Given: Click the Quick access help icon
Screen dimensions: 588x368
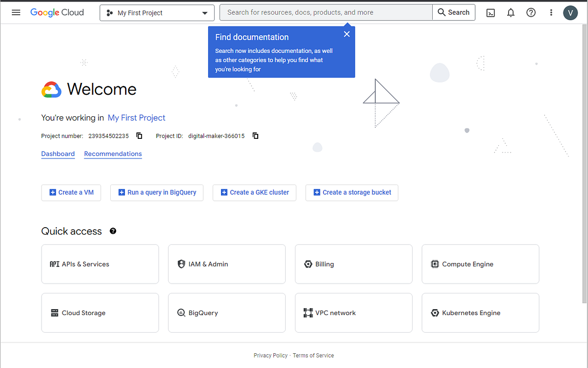Looking at the screenshot, I should 113,231.
